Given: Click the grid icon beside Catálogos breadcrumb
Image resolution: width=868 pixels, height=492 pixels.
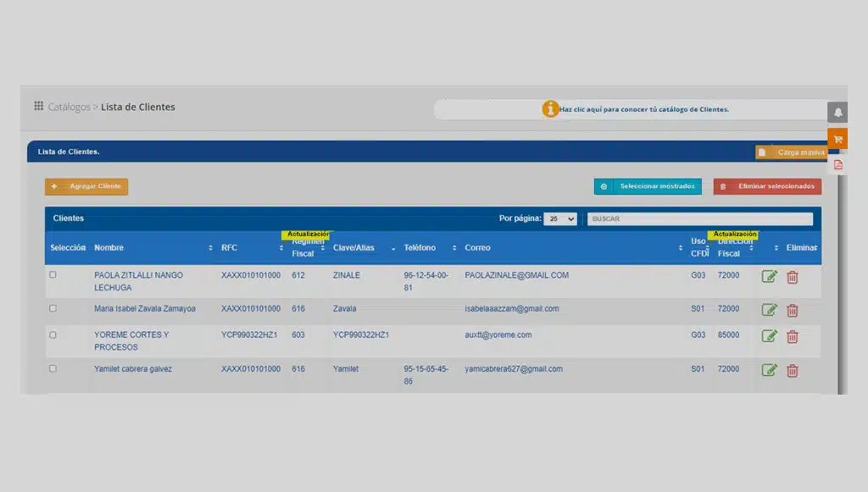Looking at the screenshot, I should (38, 106).
